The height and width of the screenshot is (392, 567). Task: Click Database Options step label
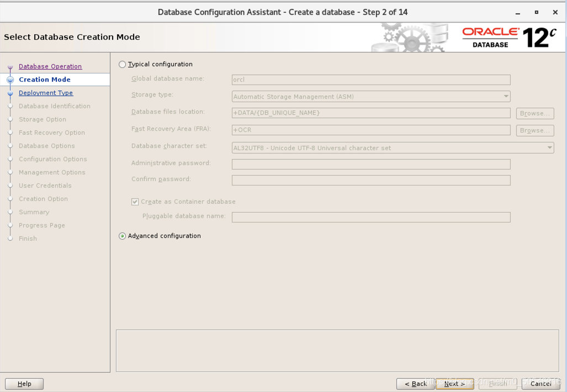tap(46, 146)
